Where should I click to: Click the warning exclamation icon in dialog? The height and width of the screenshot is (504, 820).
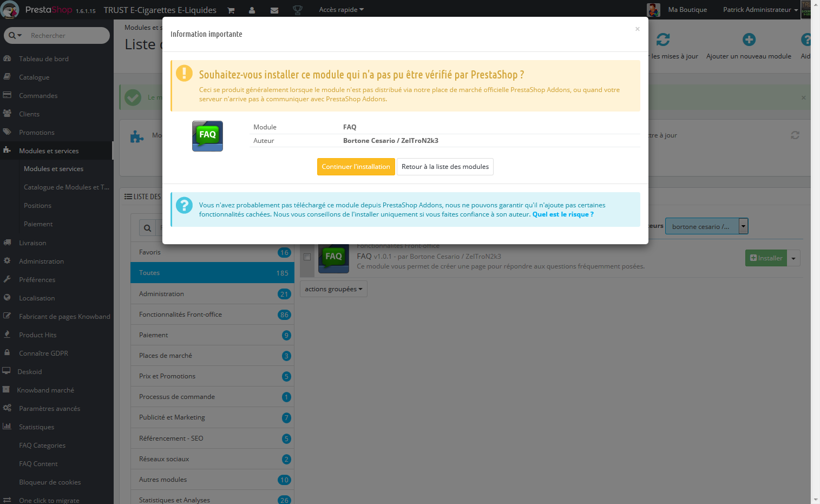click(x=184, y=73)
